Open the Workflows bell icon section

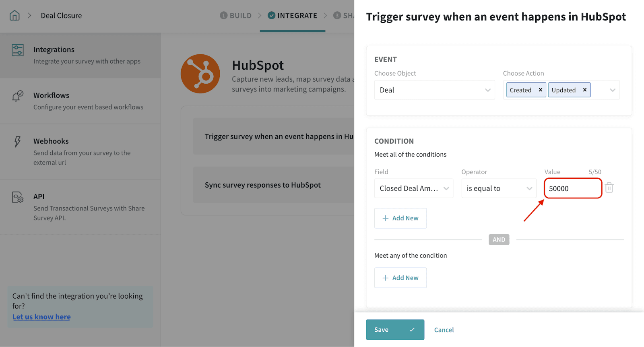[x=17, y=96]
